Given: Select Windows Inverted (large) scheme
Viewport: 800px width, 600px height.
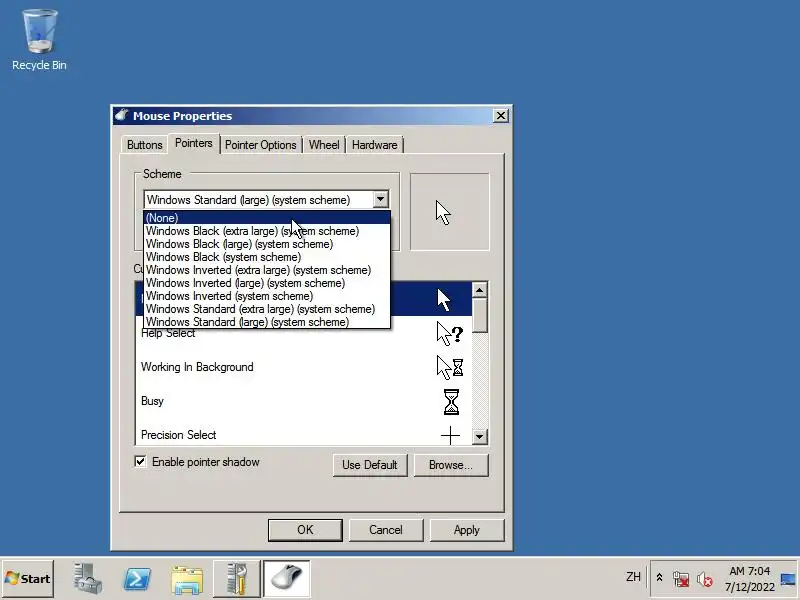Looking at the screenshot, I should point(267,283).
